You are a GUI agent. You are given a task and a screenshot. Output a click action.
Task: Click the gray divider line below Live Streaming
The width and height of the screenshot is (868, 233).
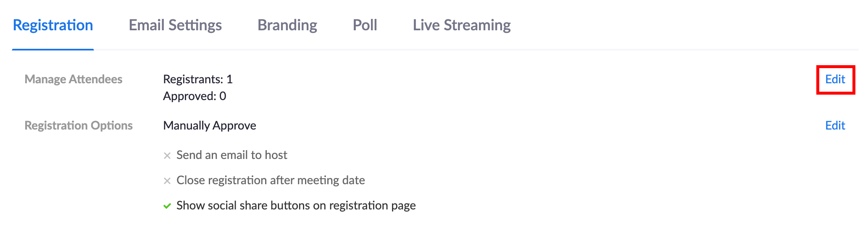pyautogui.click(x=461, y=50)
